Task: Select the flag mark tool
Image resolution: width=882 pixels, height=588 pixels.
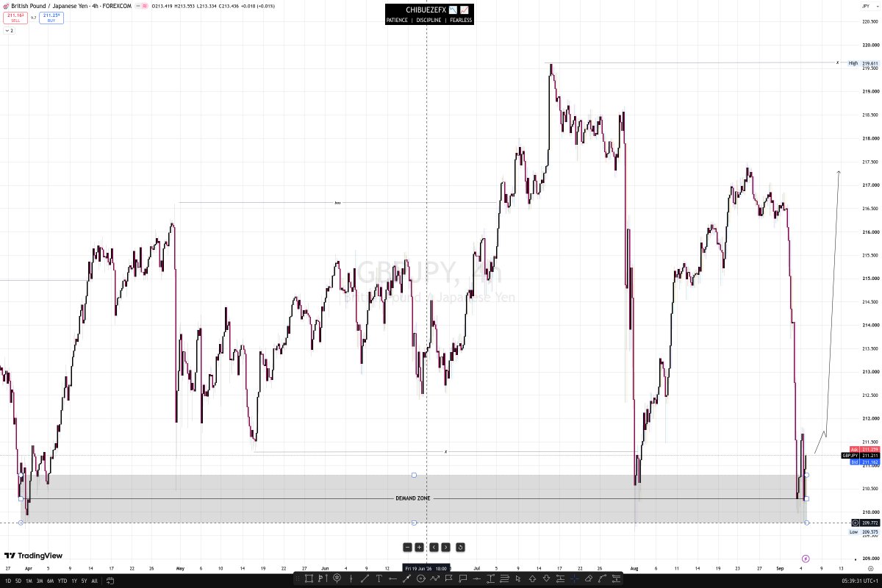Action: pos(448,578)
